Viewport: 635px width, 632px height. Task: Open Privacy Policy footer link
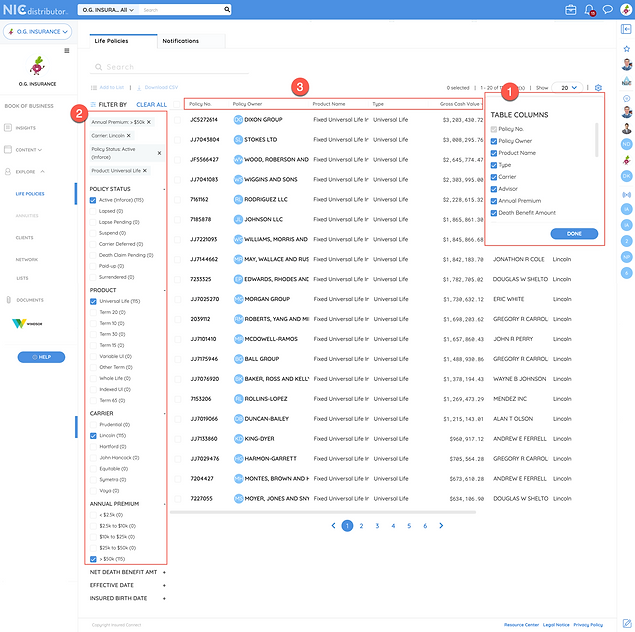tap(588, 625)
